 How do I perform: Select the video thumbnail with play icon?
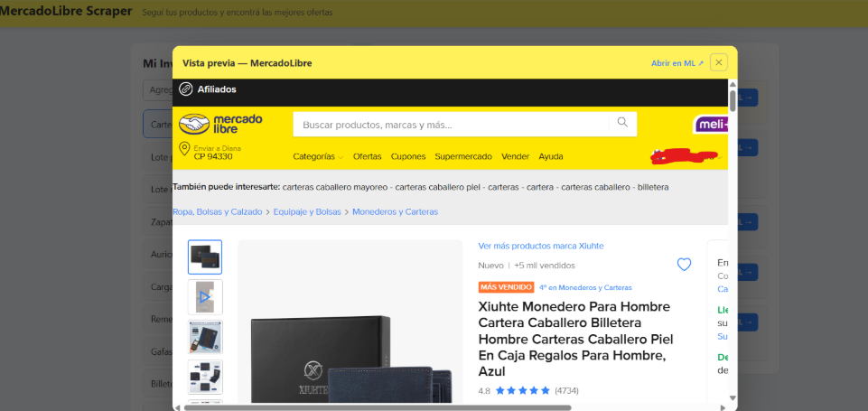click(205, 297)
